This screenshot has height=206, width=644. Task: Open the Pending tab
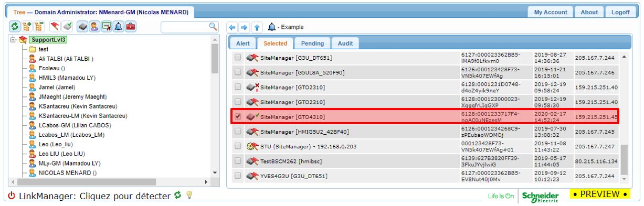coord(313,44)
